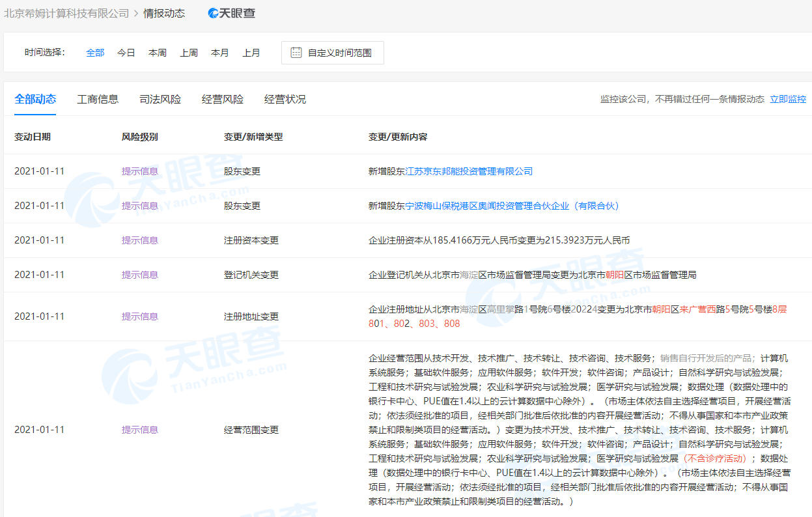The width and height of the screenshot is (812, 517).
Task: Open the calendar icon for custom date range
Action: 296,53
